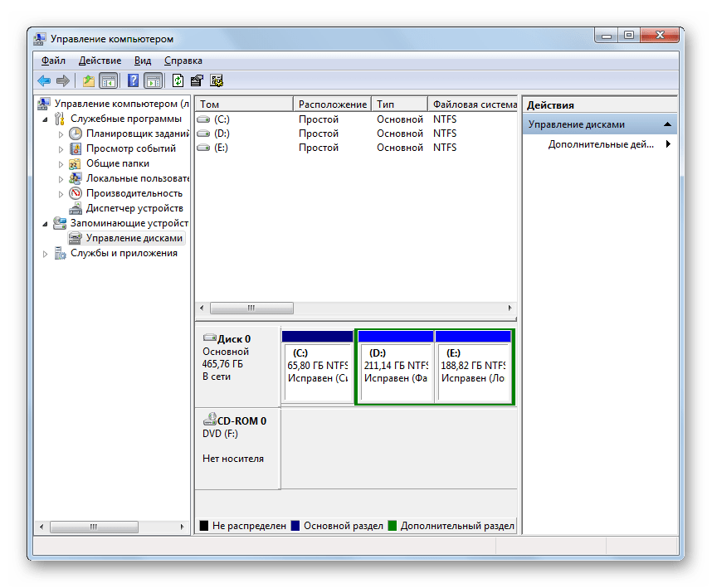Open the Справка menu
Screen dimensions: 712x588
click(183, 61)
